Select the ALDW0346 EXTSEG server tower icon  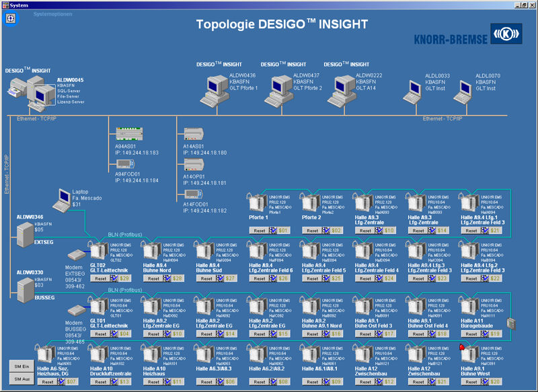[25, 232]
